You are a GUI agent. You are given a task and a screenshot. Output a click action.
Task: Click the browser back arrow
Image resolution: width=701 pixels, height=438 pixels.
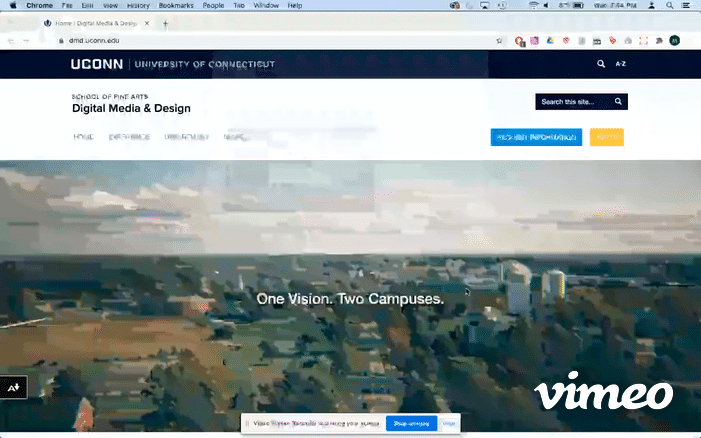11,41
